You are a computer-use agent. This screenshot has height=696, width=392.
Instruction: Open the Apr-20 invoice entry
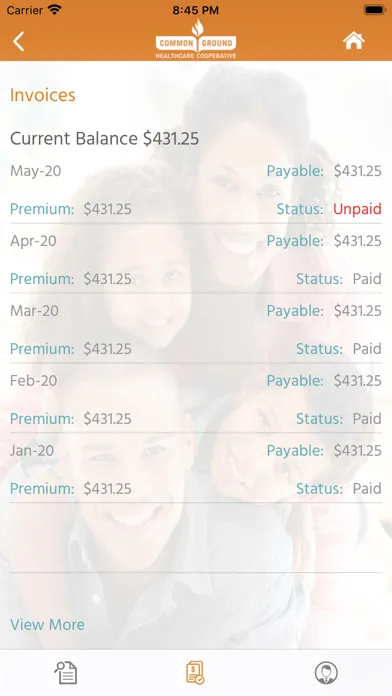click(196, 260)
